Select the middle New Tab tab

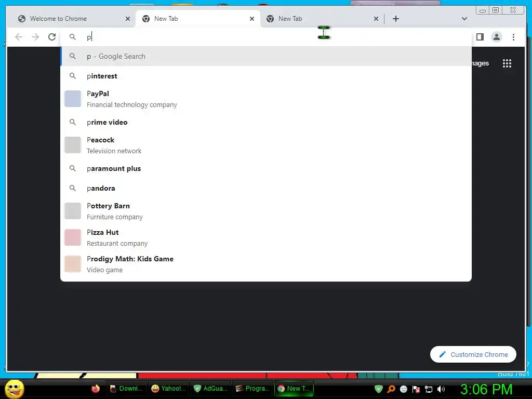198,19
